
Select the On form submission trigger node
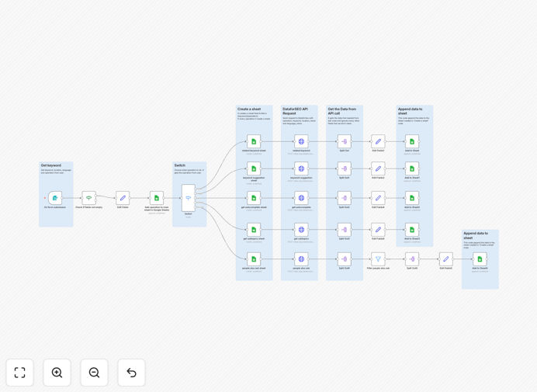click(55, 198)
